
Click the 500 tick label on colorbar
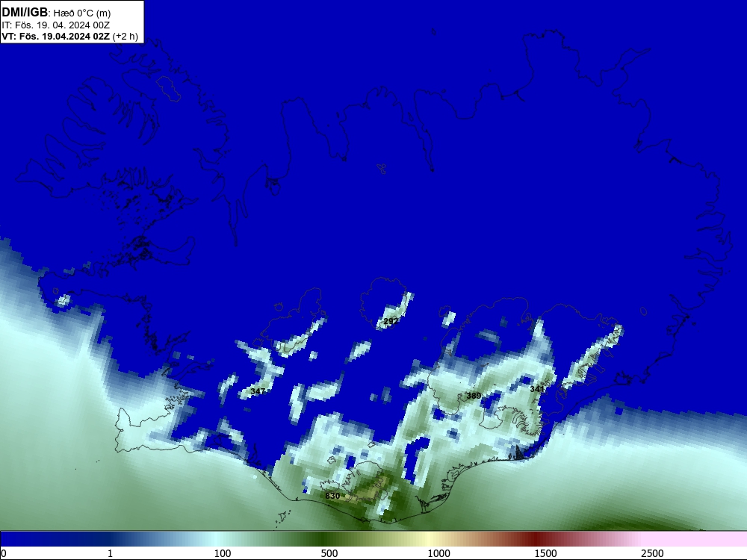[329, 553]
